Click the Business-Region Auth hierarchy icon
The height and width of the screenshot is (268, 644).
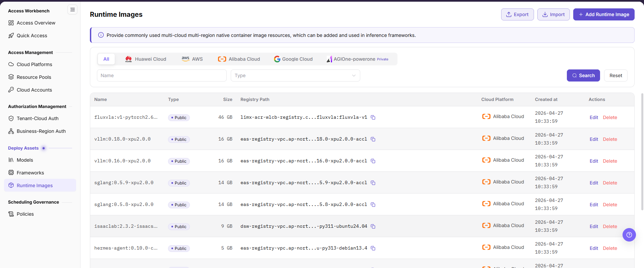11,131
